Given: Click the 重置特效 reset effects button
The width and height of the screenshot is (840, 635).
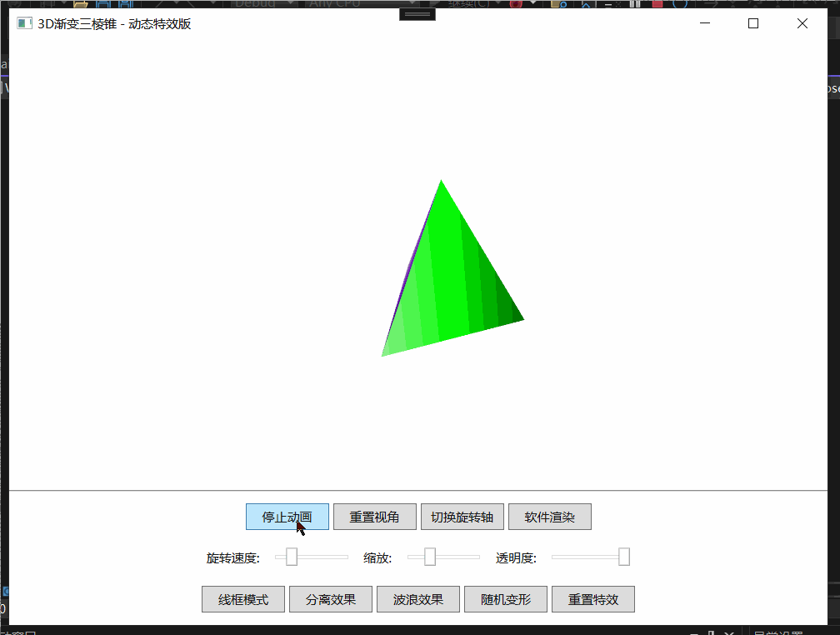Looking at the screenshot, I should click(593, 599).
